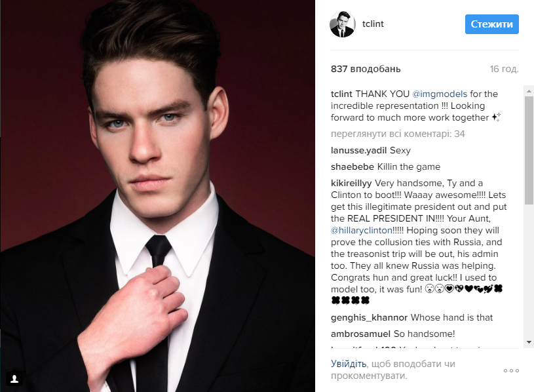The height and width of the screenshot is (392, 534).
Task: Click the 837 likes count
Action: coord(366,69)
